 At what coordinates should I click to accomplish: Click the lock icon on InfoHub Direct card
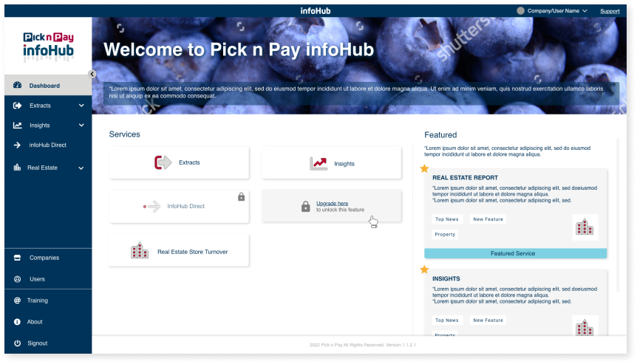[x=242, y=197]
